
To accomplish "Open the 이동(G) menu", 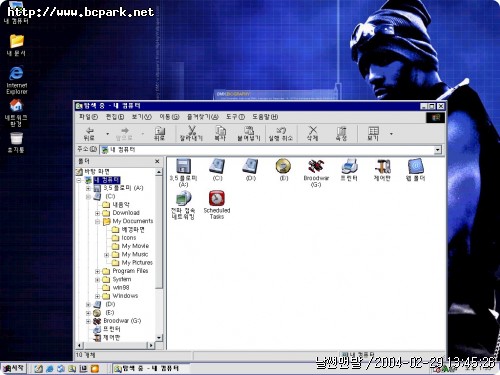I will (x=169, y=117).
